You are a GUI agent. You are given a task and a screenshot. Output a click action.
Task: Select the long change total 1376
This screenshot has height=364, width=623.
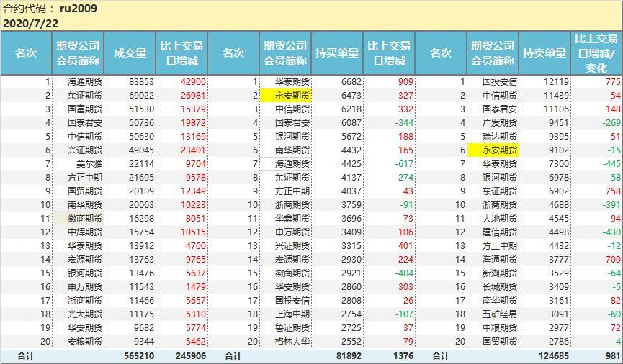click(x=403, y=355)
